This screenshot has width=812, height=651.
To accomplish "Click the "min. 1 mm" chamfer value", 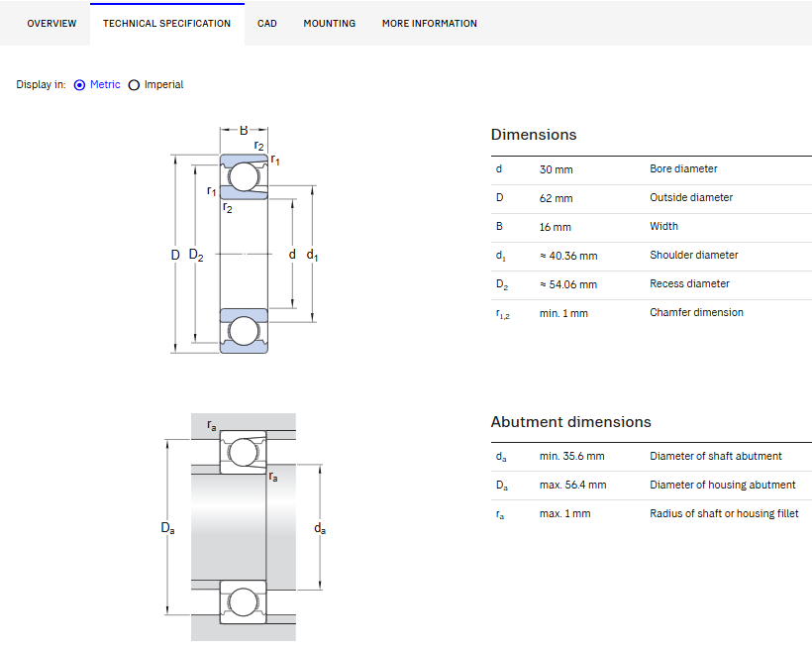I will coord(563,313).
